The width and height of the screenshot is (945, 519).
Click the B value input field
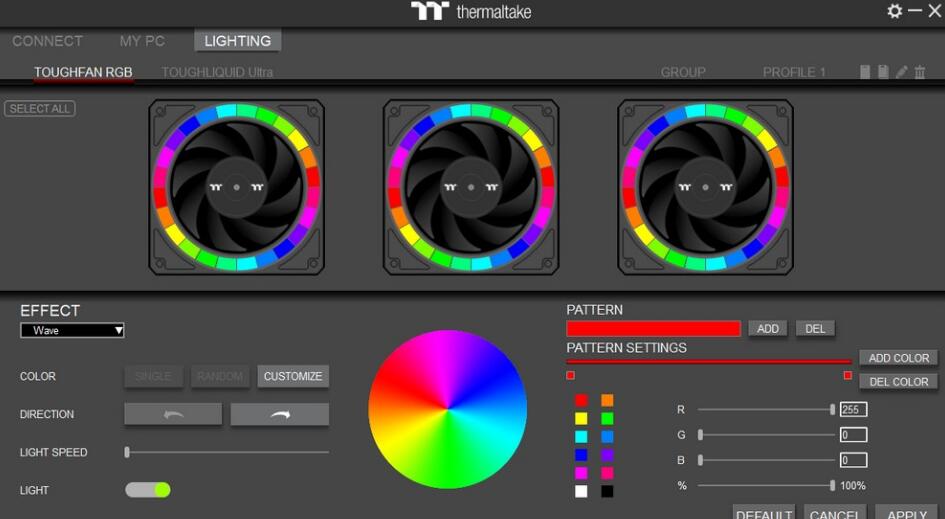point(853,460)
